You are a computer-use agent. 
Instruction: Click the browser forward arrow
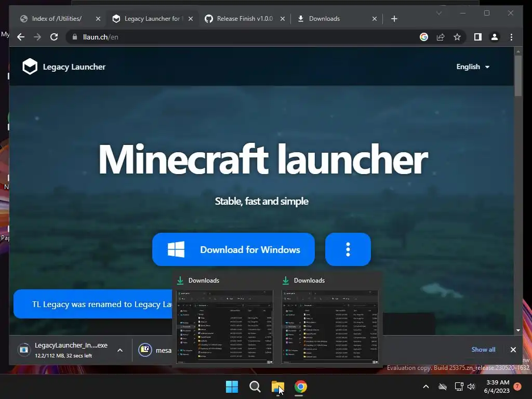click(x=37, y=37)
